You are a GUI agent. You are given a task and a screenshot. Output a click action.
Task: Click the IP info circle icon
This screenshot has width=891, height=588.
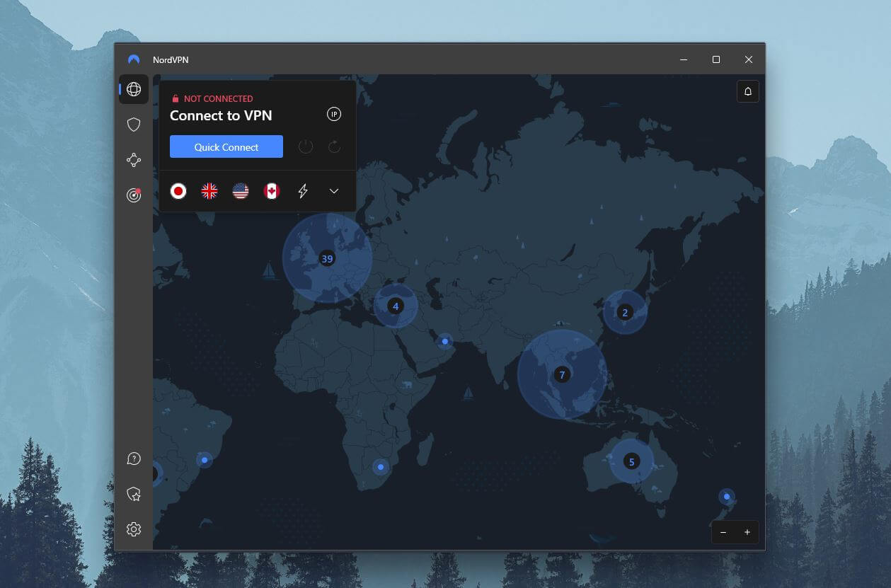coord(334,114)
